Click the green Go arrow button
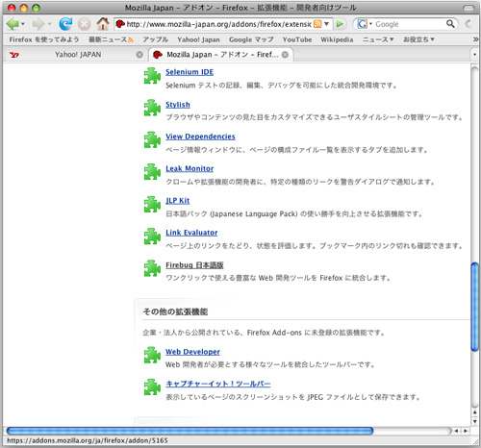481x448 pixels. tap(340, 24)
